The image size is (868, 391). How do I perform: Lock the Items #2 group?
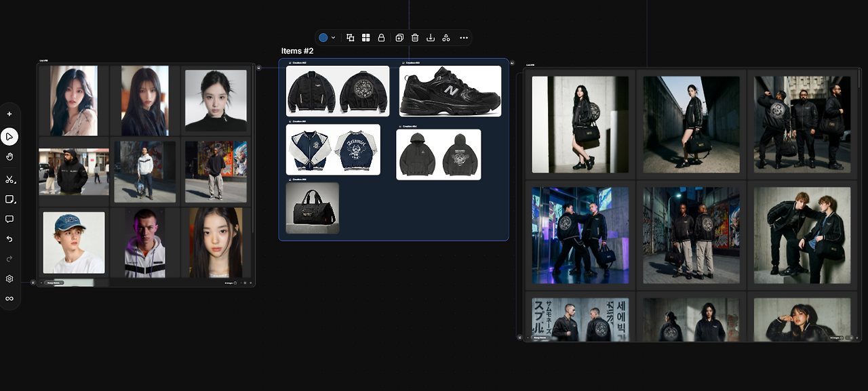point(382,38)
